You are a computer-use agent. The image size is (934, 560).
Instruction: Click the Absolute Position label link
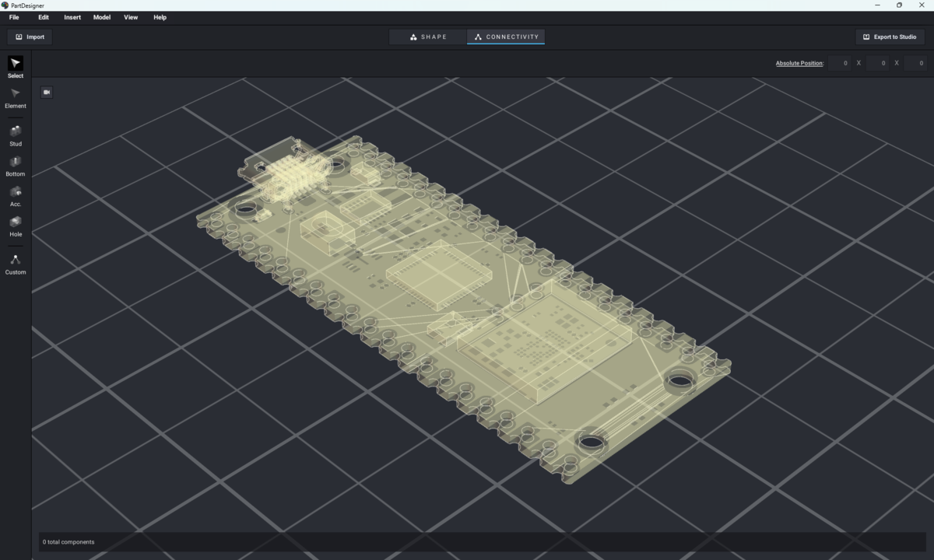tap(799, 63)
